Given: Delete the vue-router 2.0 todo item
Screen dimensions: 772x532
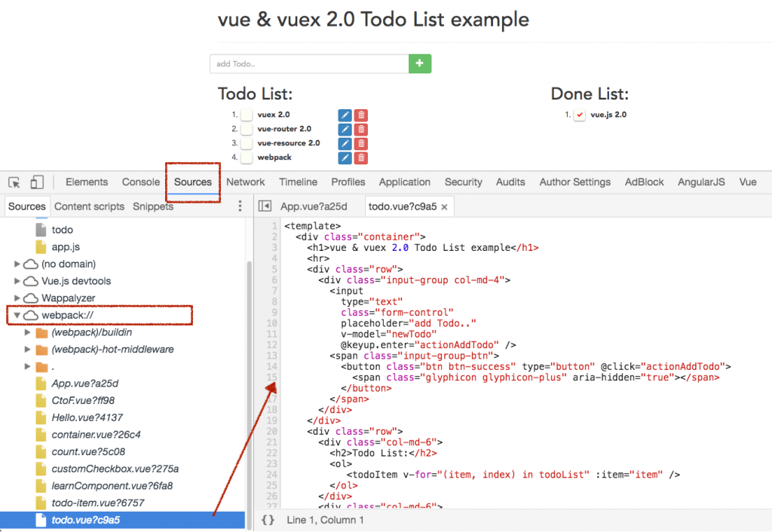Looking at the screenshot, I should point(361,130).
